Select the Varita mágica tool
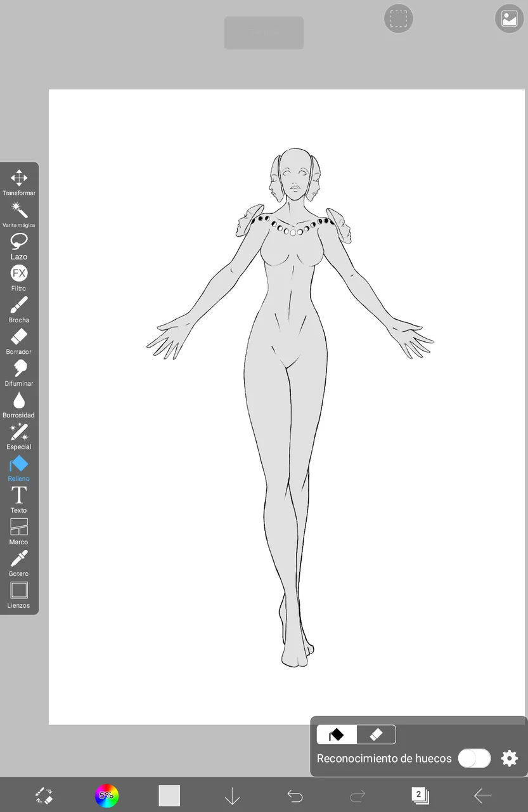Screen dimensions: 528x812 (x=19, y=214)
